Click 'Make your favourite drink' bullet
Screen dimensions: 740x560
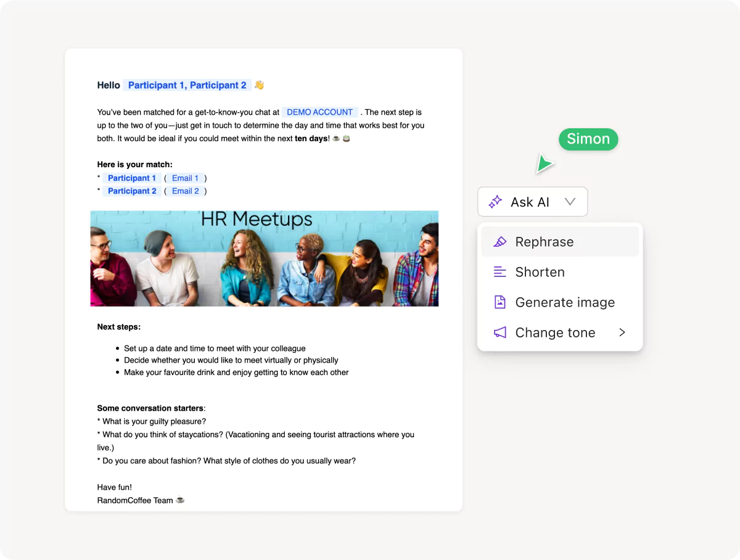coord(236,373)
